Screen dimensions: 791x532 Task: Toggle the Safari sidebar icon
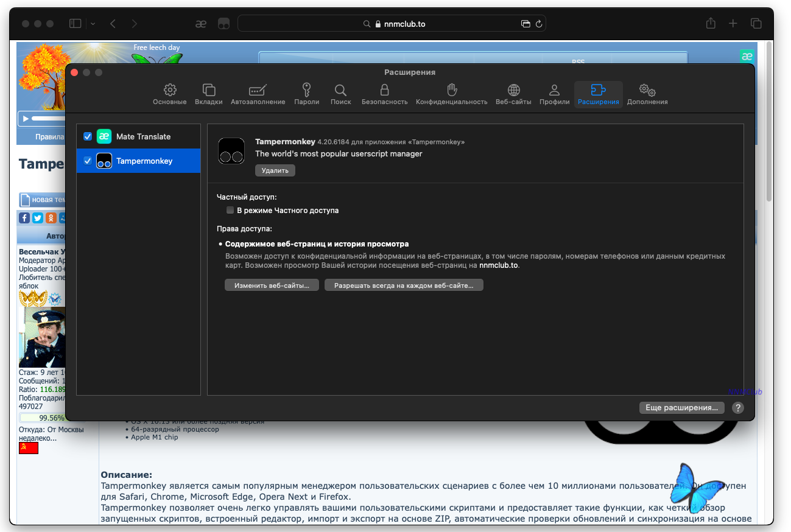tap(76, 24)
